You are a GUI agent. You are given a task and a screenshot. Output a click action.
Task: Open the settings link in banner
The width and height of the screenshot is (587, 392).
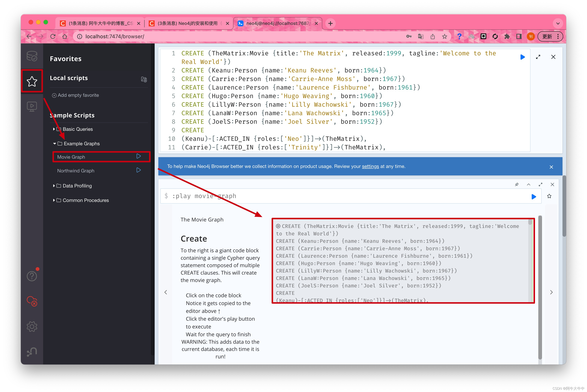pyautogui.click(x=370, y=166)
